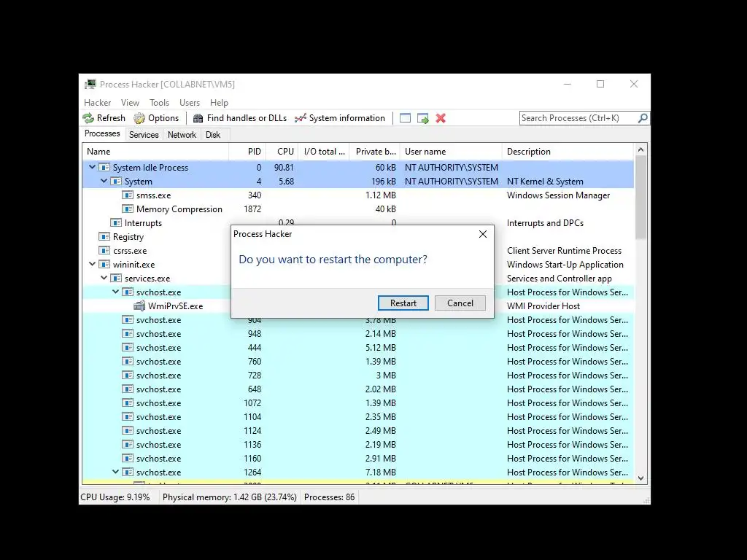Click the services.exe process icon

(x=116, y=278)
